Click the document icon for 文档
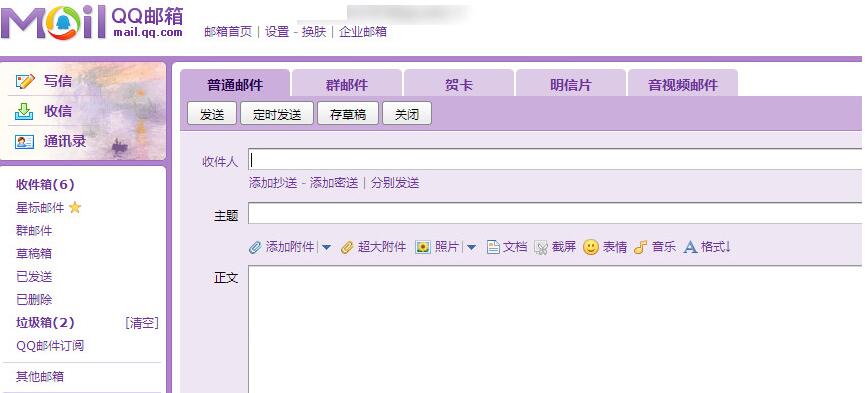Screen dimensions: 865x393 (x=493, y=247)
